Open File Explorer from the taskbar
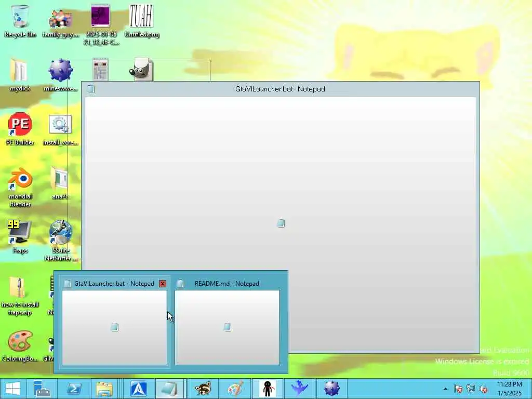 [104, 389]
